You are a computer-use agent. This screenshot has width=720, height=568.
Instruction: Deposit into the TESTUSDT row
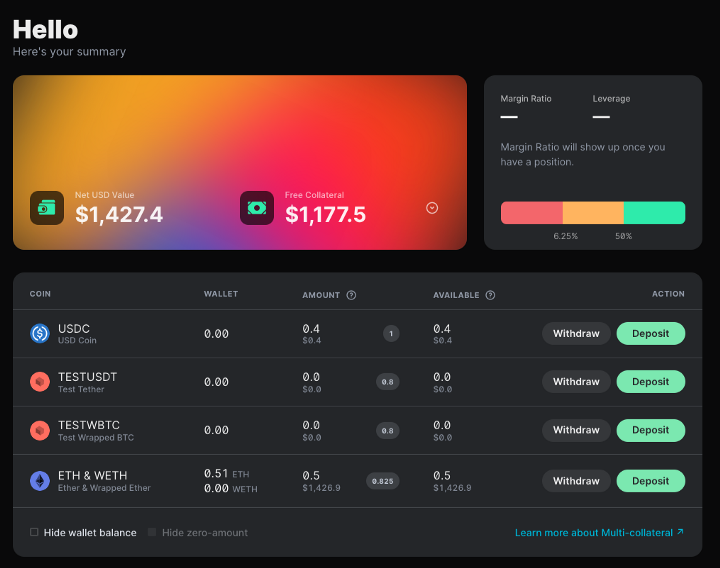(x=651, y=382)
